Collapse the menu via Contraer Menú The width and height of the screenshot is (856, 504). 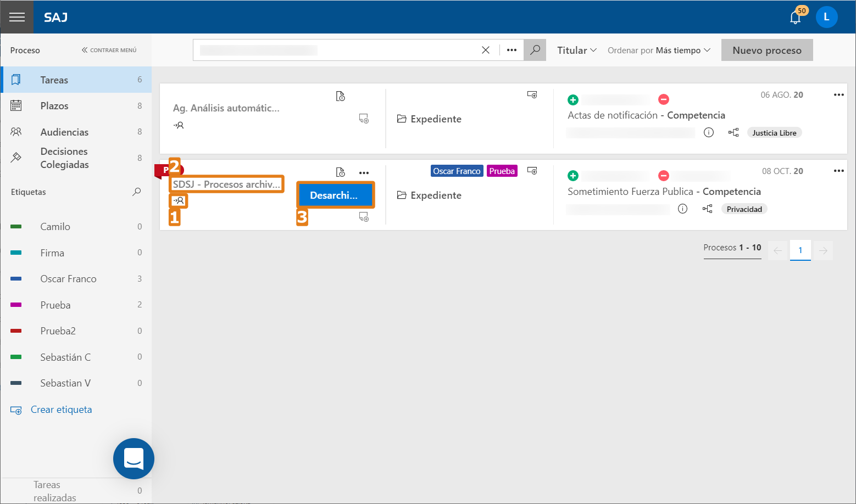coord(109,50)
